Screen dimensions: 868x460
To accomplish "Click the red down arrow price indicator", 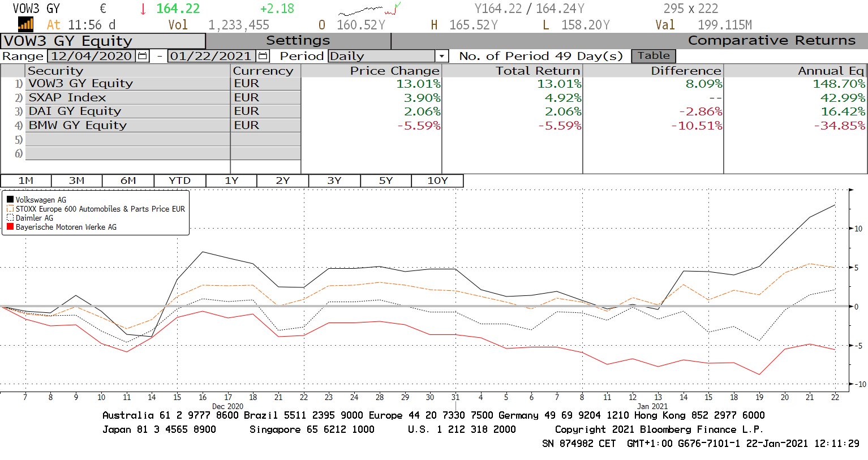I will 143,9.
